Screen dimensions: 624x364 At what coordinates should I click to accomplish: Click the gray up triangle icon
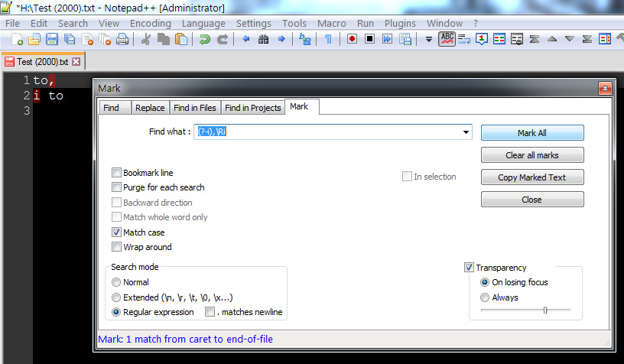point(552,39)
